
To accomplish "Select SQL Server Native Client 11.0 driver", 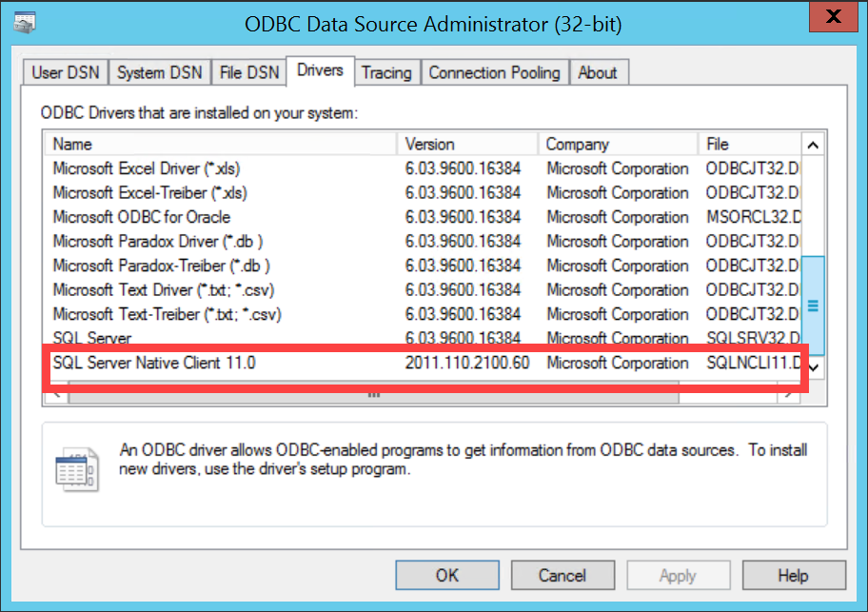I will pos(154,363).
